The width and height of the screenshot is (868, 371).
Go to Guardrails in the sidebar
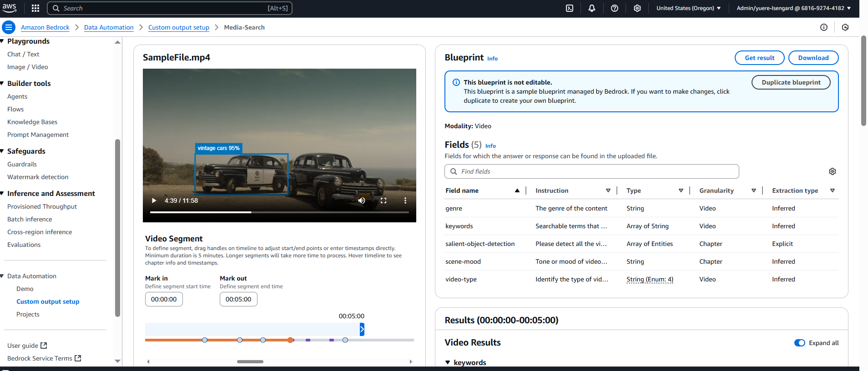[x=22, y=164]
